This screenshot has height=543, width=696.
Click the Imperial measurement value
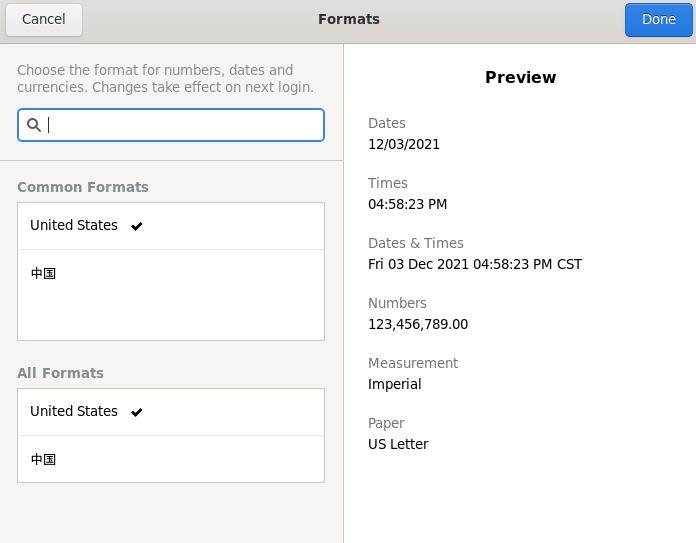pos(394,384)
